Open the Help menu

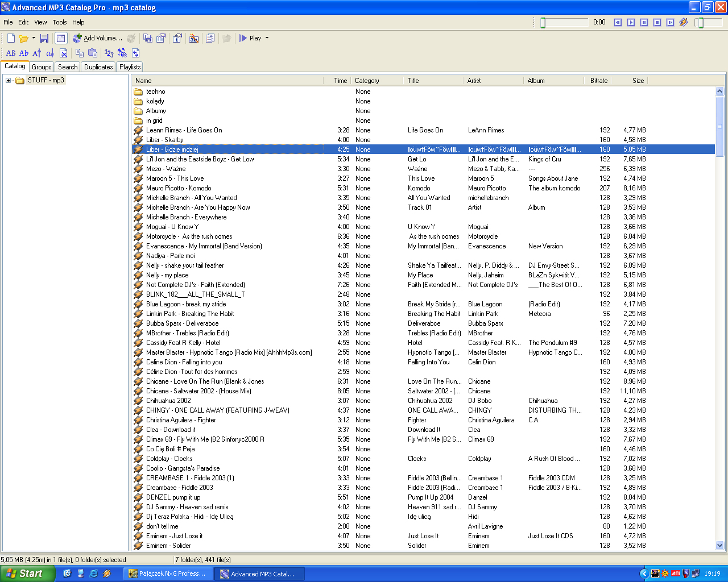pyautogui.click(x=78, y=22)
